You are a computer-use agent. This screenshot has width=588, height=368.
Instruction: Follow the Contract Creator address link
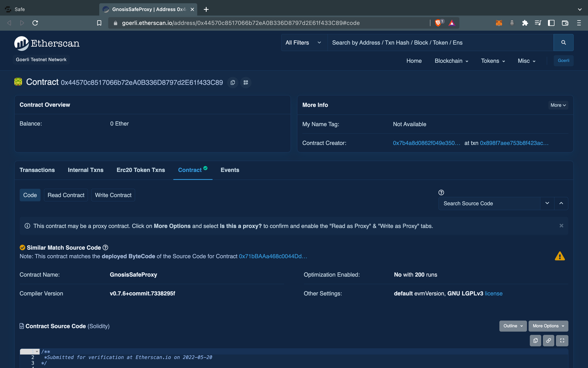pyautogui.click(x=426, y=143)
